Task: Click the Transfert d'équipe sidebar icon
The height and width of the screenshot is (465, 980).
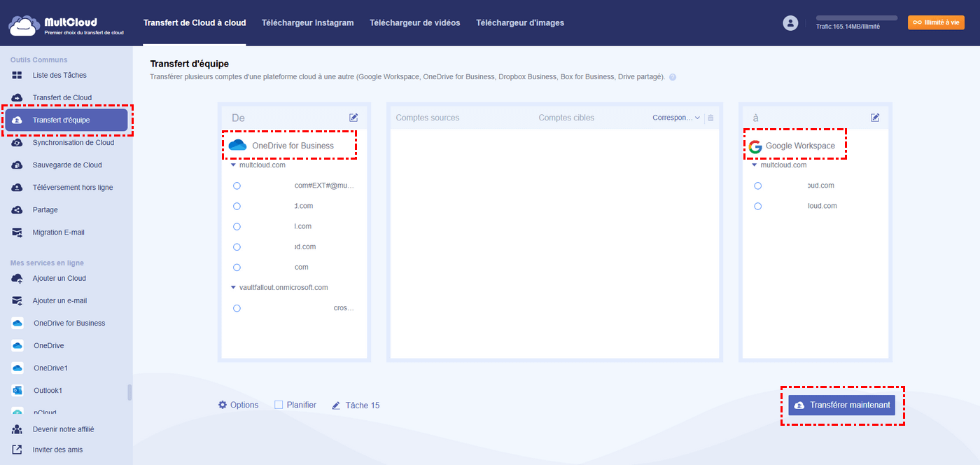Action: [17, 120]
